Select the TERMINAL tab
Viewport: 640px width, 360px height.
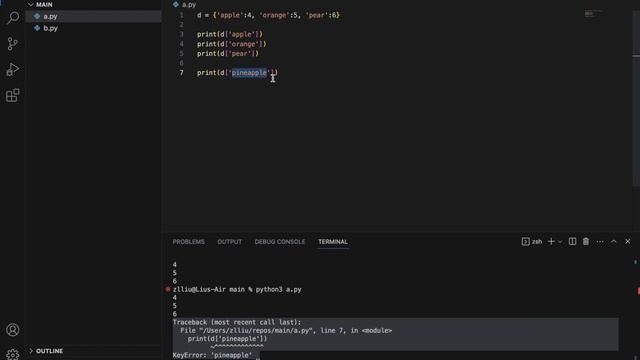click(333, 242)
